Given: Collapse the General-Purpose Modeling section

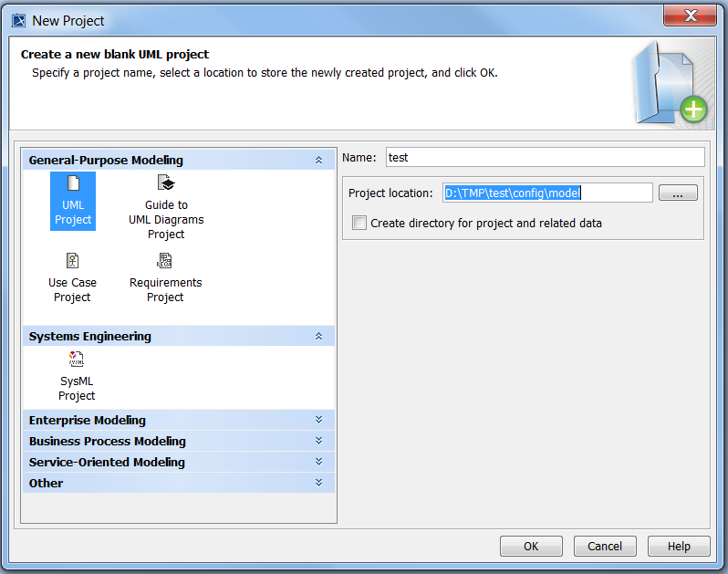Looking at the screenshot, I should tap(318, 161).
